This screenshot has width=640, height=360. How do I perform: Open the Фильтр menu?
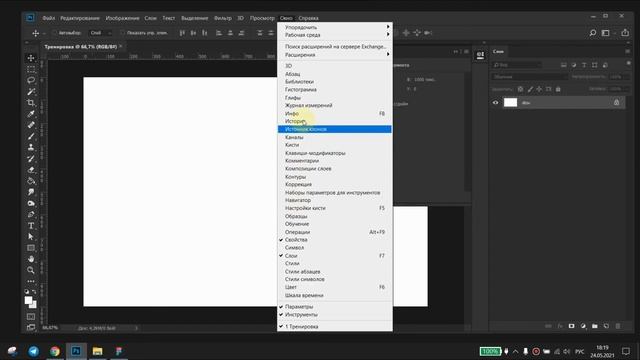pos(223,18)
